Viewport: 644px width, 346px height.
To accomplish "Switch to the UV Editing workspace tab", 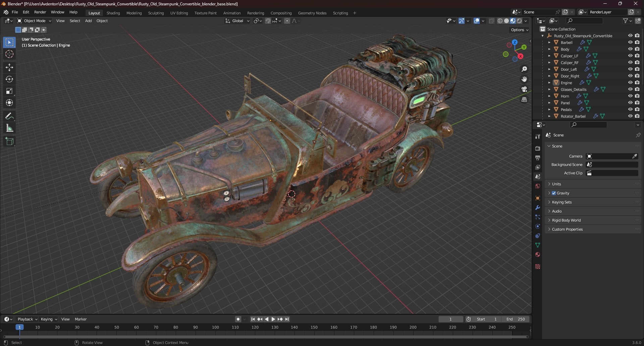I will pos(179,13).
